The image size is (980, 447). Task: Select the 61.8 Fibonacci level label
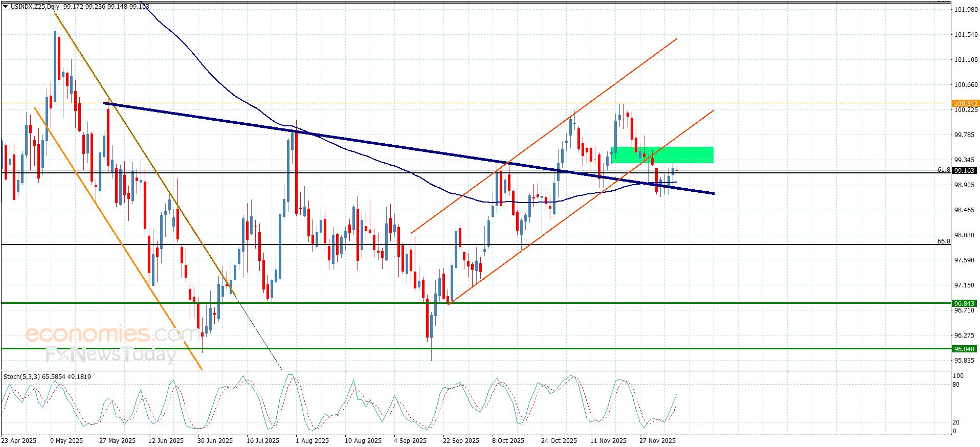tap(943, 169)
